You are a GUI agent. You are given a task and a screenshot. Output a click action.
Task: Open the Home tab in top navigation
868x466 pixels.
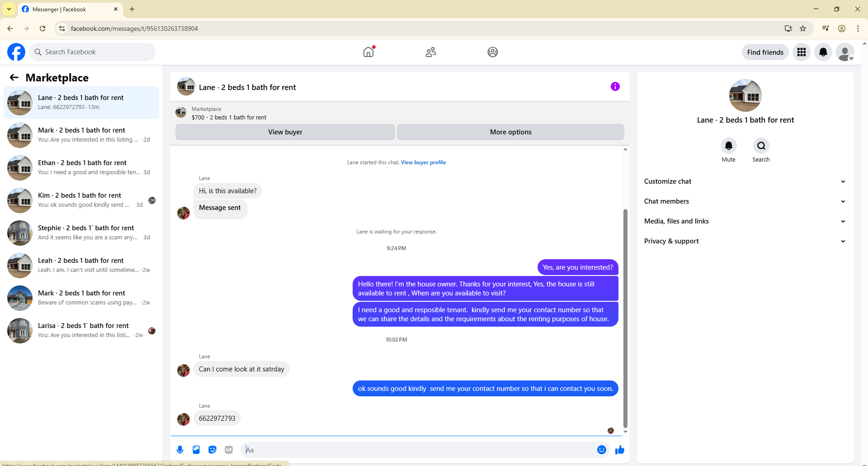[x=369, y=52]
